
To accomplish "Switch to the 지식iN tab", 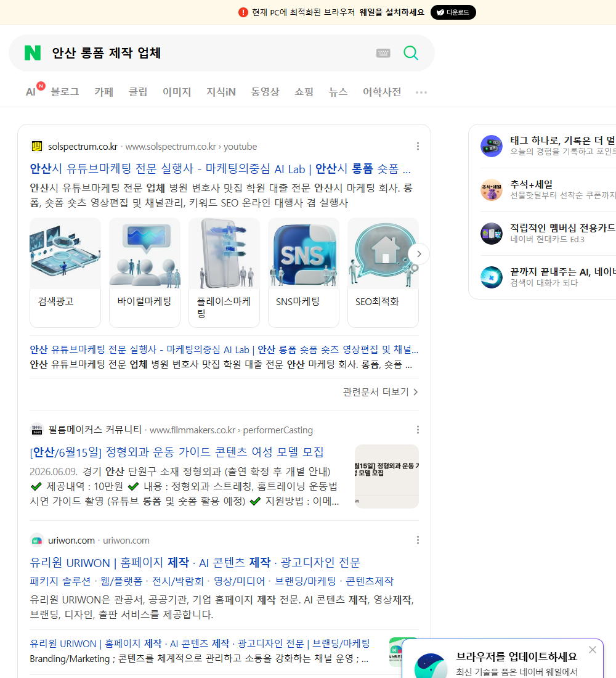I will pos(221,92).
